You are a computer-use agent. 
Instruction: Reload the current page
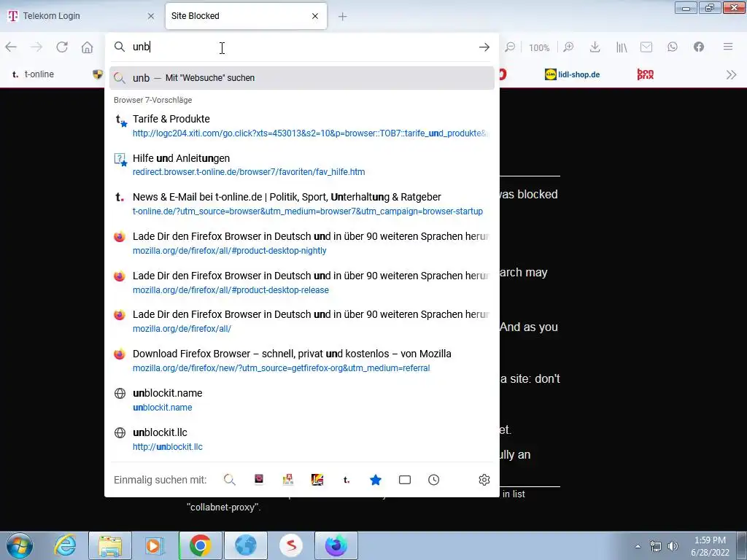(62, 47)
